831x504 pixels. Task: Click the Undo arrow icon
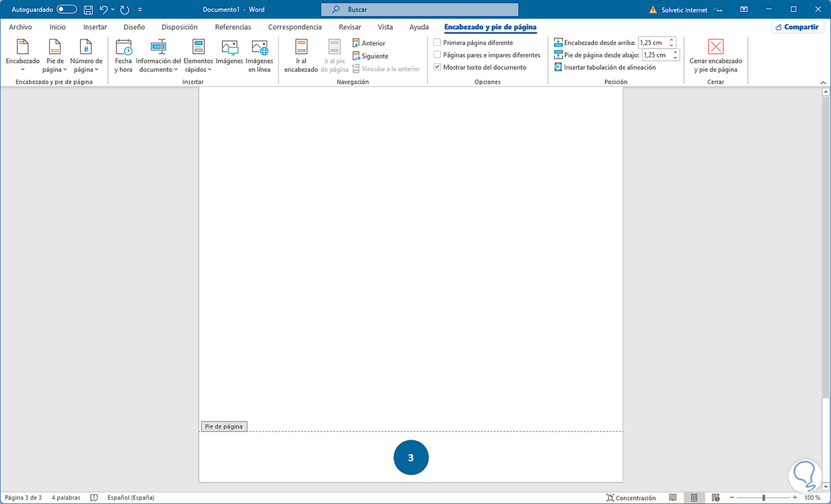pyautogui.click(x=104, y=10)
